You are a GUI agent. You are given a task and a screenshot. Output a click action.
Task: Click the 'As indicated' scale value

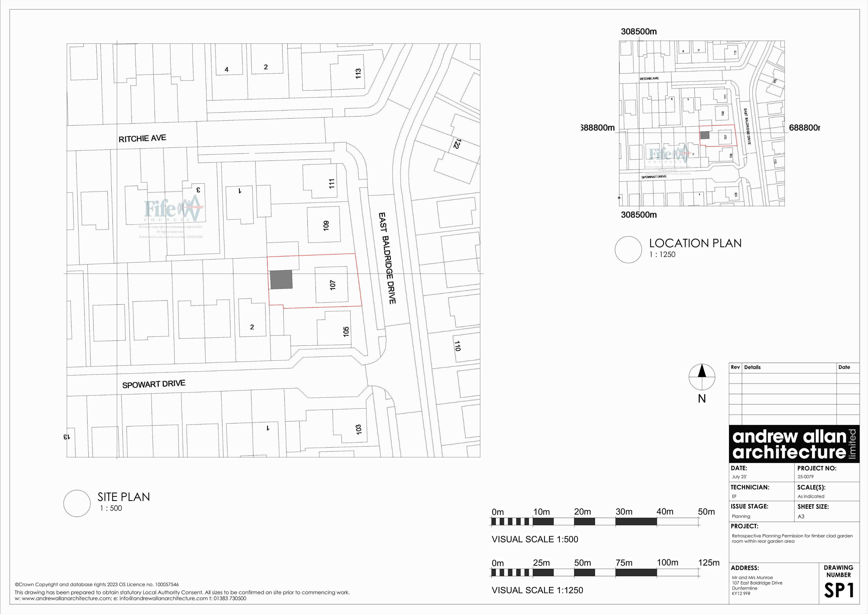pos(811,496)
